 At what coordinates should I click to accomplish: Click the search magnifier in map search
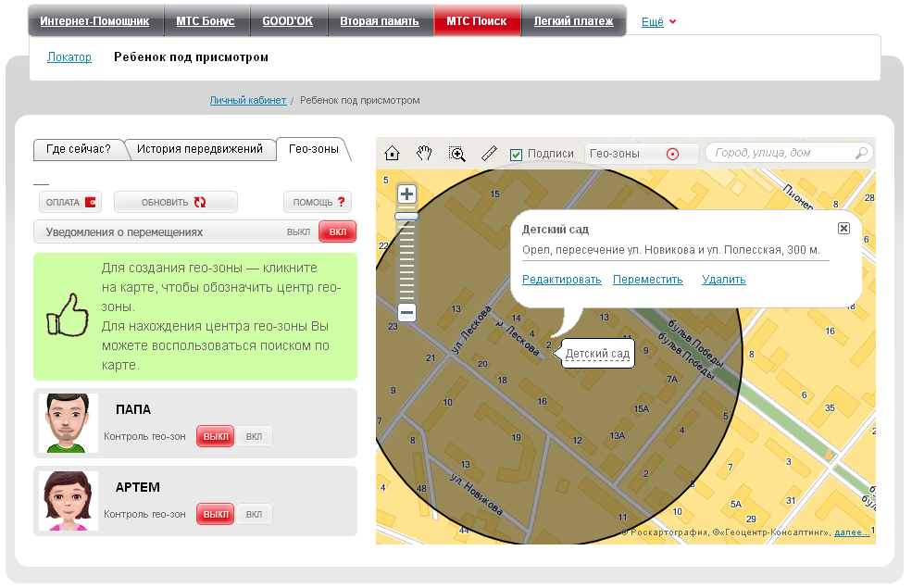pyautogui.click(x=861, y=153)
